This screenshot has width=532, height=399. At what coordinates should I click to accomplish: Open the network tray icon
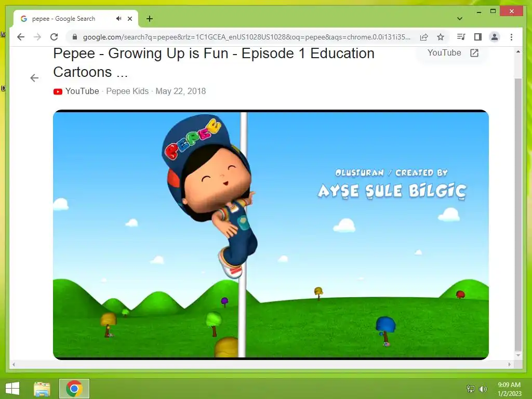(x=471, y=389)
